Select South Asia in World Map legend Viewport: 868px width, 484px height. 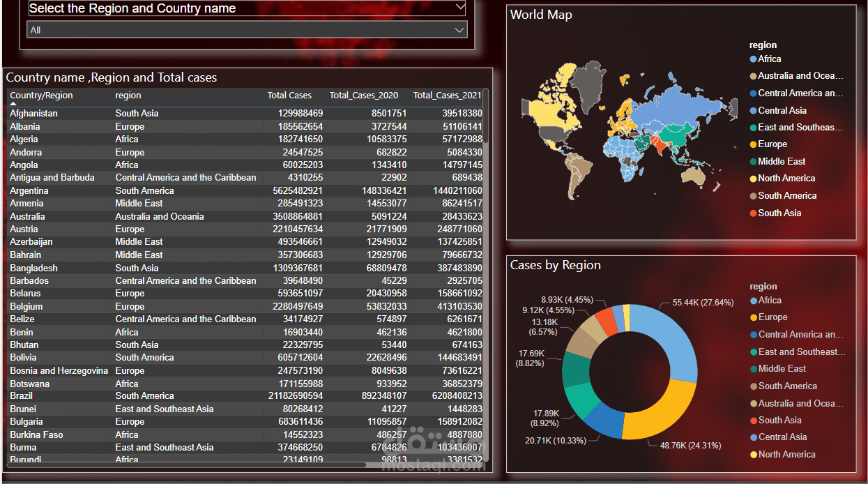(x=775, y=213)
